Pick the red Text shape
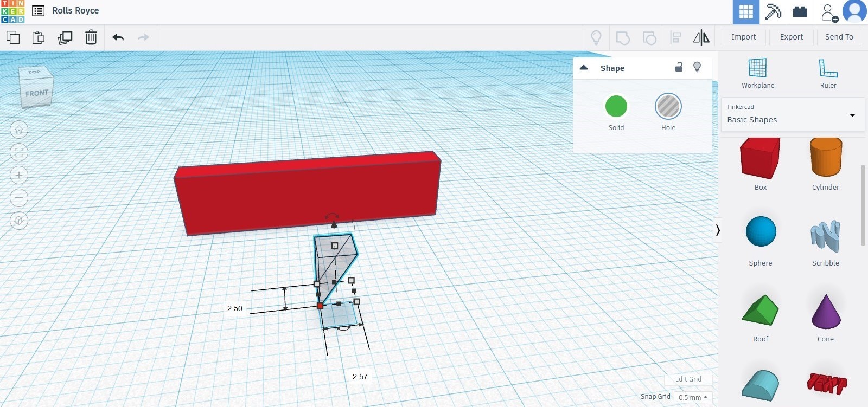Viewport: 868px width, 407px height. 826,383
